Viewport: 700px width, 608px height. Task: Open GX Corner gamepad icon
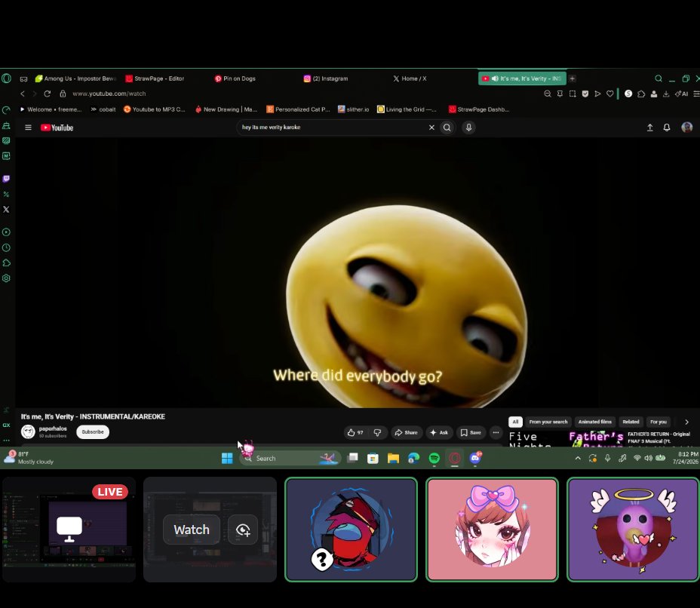click(23, 79)
